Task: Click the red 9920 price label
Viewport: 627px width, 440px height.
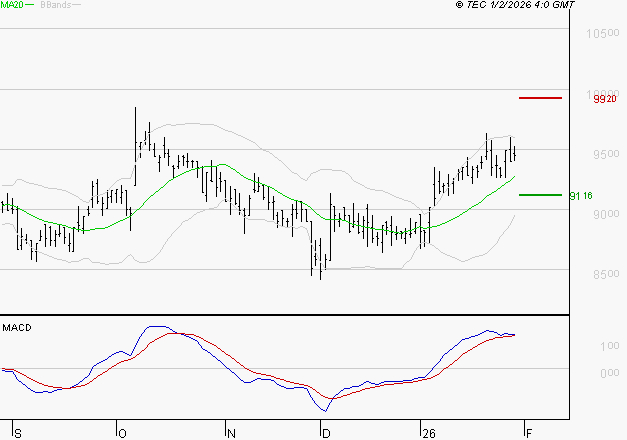Action: coord(604,99)
